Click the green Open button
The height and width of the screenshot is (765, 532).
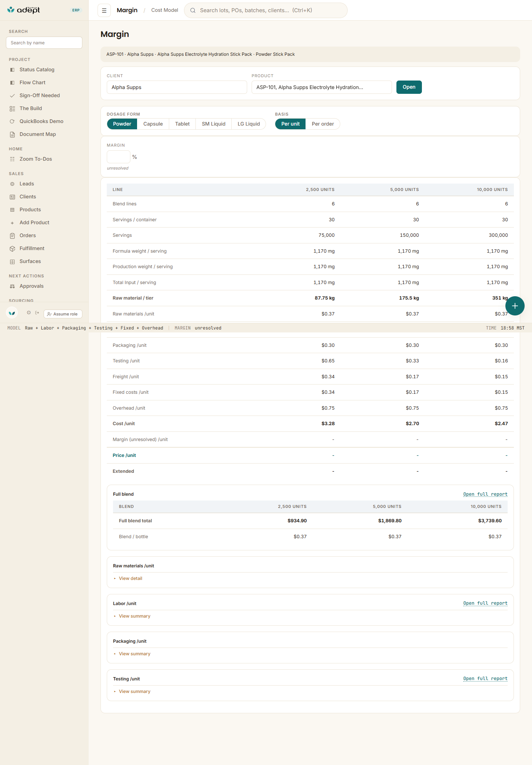click(409, 87)
